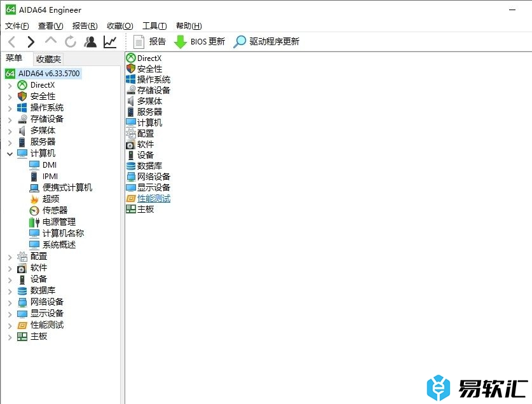The image size is (532, 404).
Task: Expand the 性能测试 tree node
Action: point(10,326)
